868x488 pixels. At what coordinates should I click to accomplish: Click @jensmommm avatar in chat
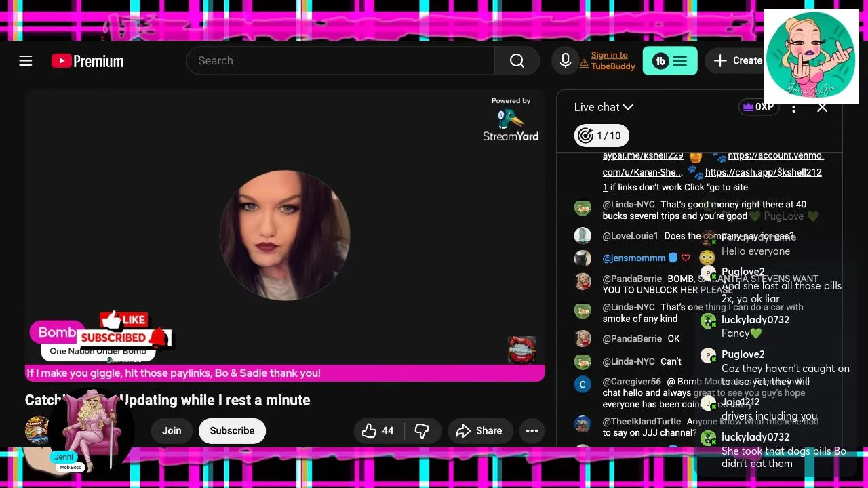coord(583,258)
